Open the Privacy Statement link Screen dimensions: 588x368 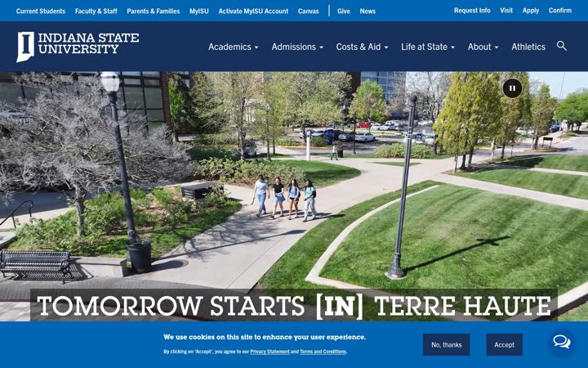pos(270,352)
